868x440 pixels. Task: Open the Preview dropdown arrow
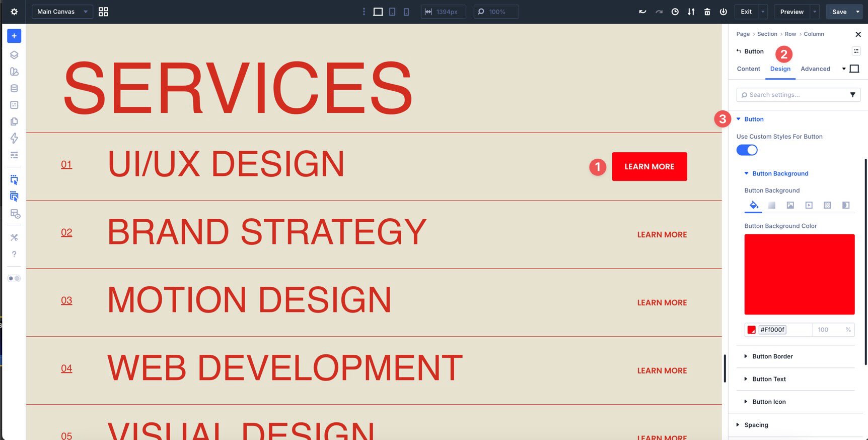[x=815, y=12]
